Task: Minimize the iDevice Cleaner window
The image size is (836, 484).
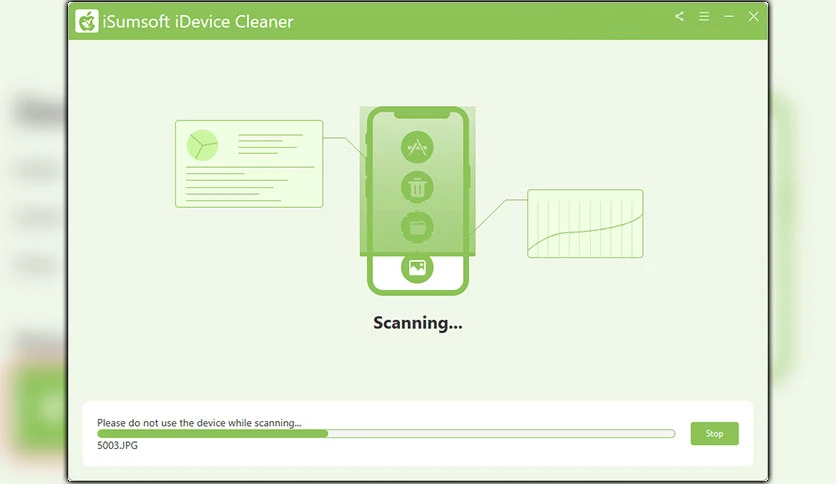Action: tap(728, 17)
